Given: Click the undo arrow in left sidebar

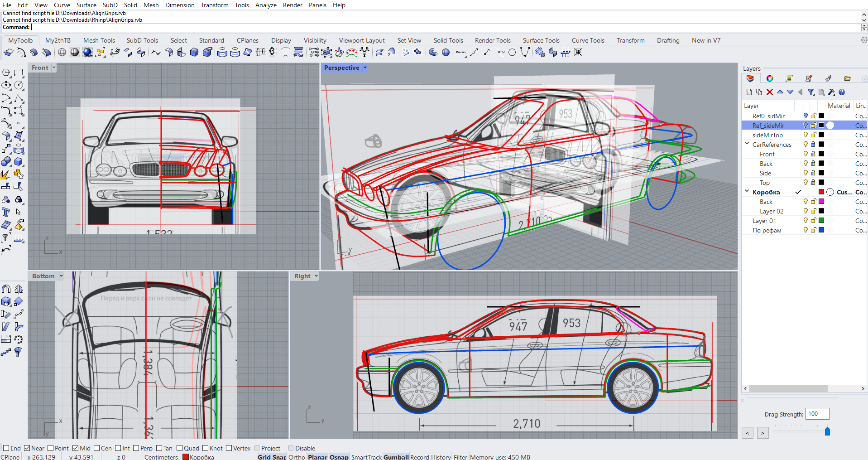Looking at the screenshot, I should 6,250.
